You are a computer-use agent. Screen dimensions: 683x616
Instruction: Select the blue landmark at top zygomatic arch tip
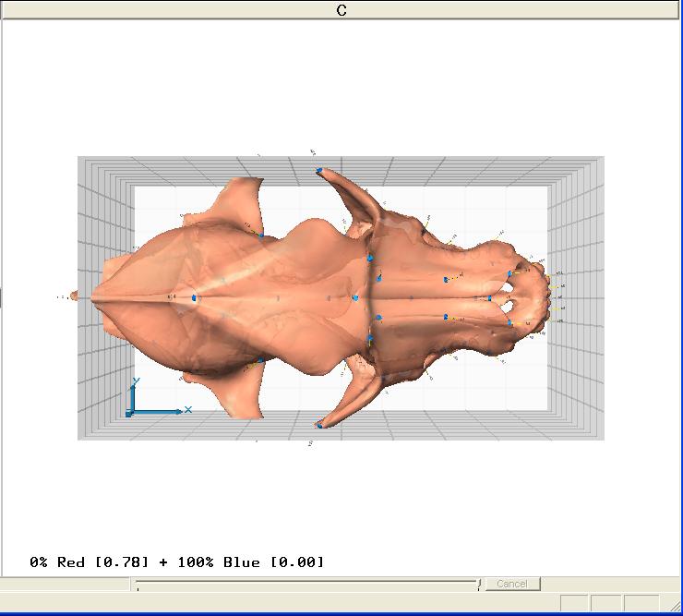(319, 171)
